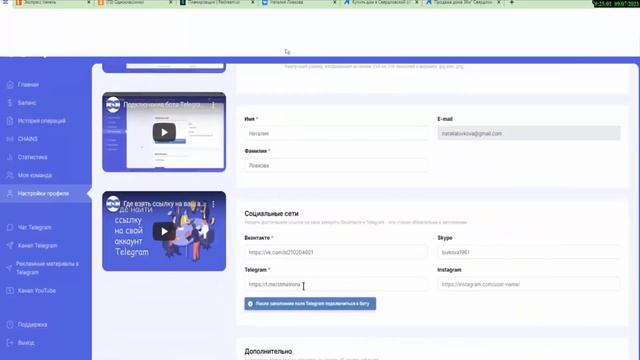Open Моя команда in the sidebar
Viewport: 640px width, 360px height.
(x=35, y=175)
